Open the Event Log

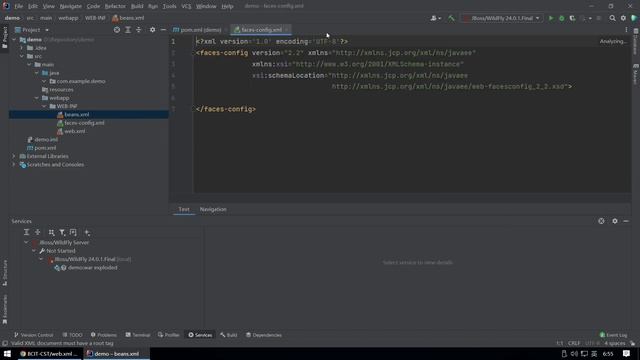613,335
